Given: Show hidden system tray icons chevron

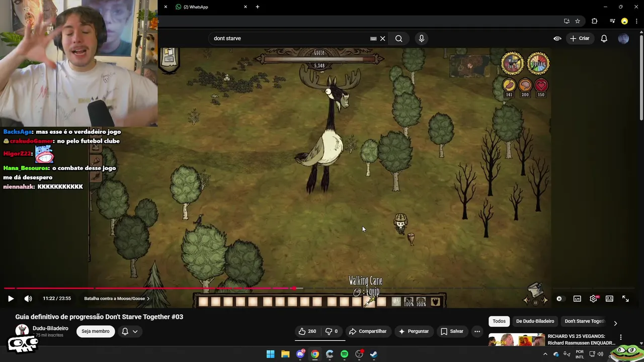Looking at the screenshot, I should pos(545,354).
